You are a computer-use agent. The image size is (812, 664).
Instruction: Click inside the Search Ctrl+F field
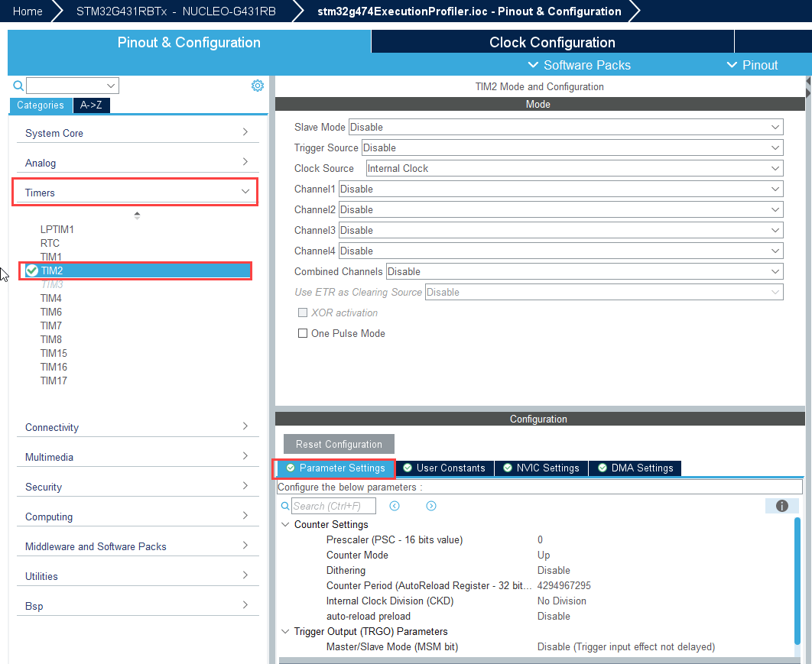[333, 506]
